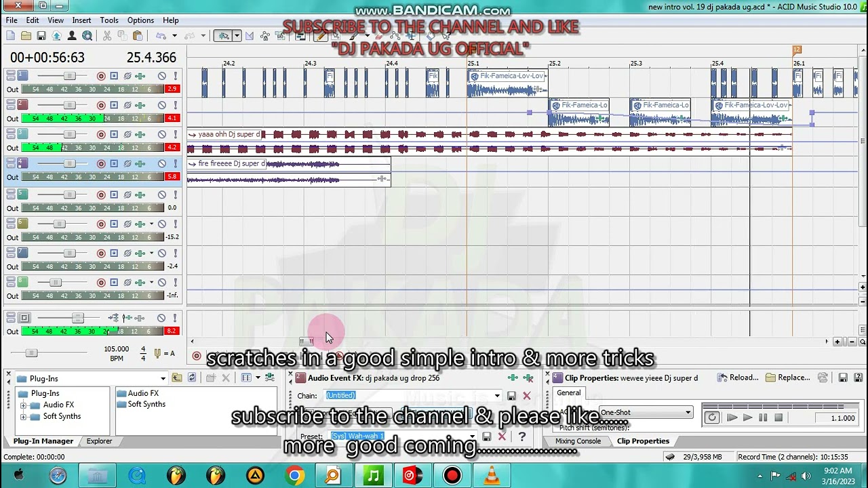Save the Audio Event FX chain preset
This screenshot has width=868, height=488.
tap(511, 396)
